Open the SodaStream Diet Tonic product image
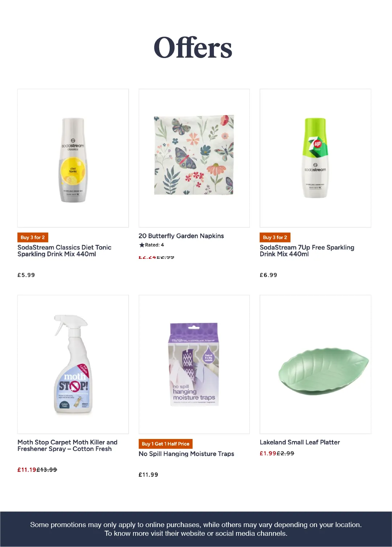Image resolution: width=392 pixels, height=547 pixels. point(73,158)
